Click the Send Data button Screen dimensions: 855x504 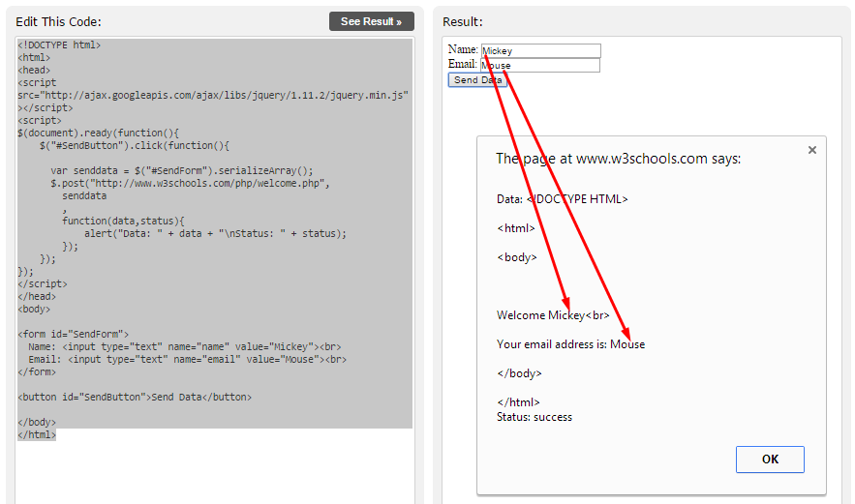click(477, 80)
